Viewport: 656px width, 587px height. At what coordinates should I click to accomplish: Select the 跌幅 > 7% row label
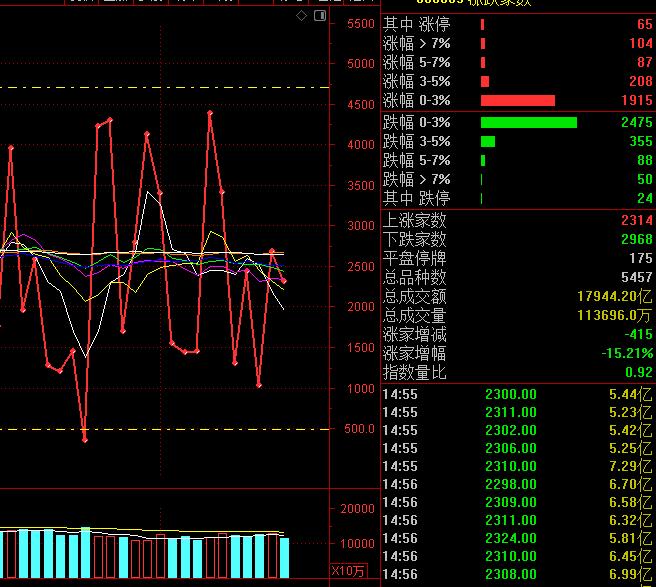pyautogui.click(x=417, y=179)
